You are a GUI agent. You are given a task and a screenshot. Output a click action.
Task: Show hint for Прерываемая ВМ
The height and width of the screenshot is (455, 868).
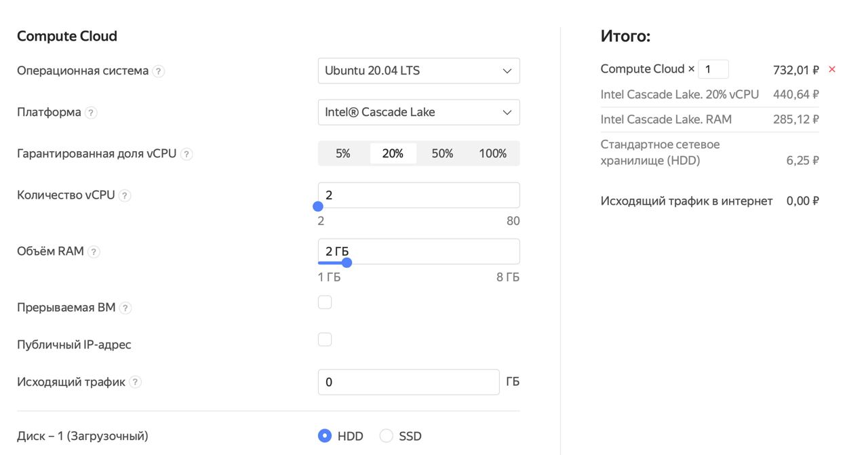(125, 308)
